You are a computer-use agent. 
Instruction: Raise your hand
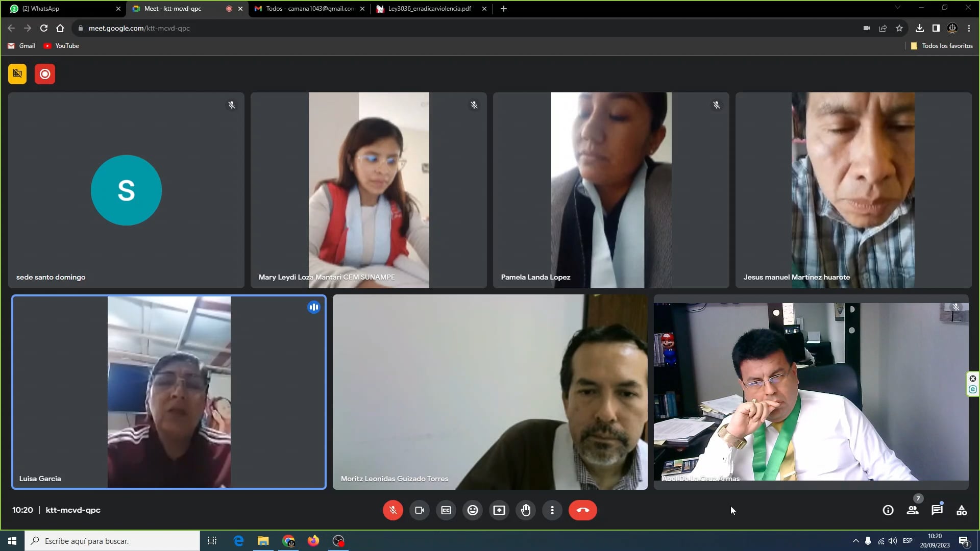click(526, 510)
